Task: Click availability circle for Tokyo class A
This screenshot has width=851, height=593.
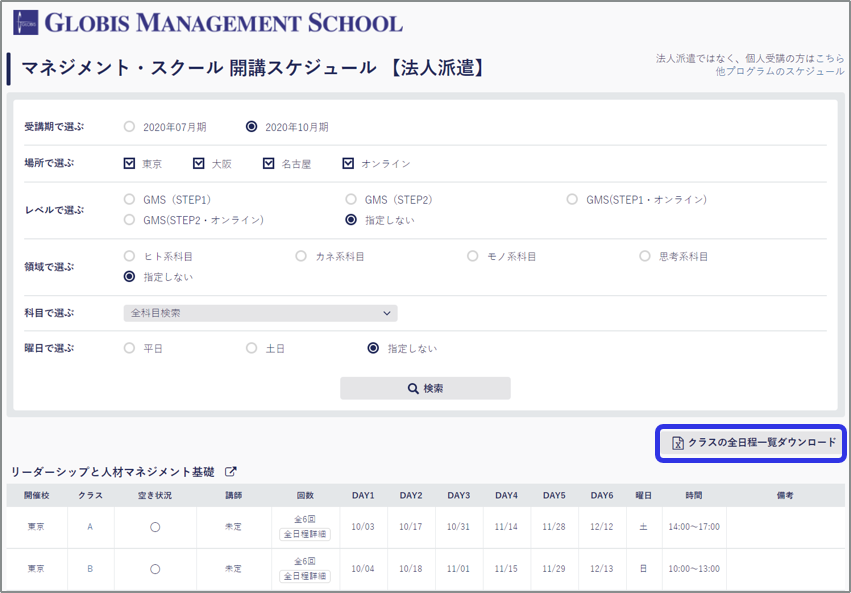Action: 155,527
